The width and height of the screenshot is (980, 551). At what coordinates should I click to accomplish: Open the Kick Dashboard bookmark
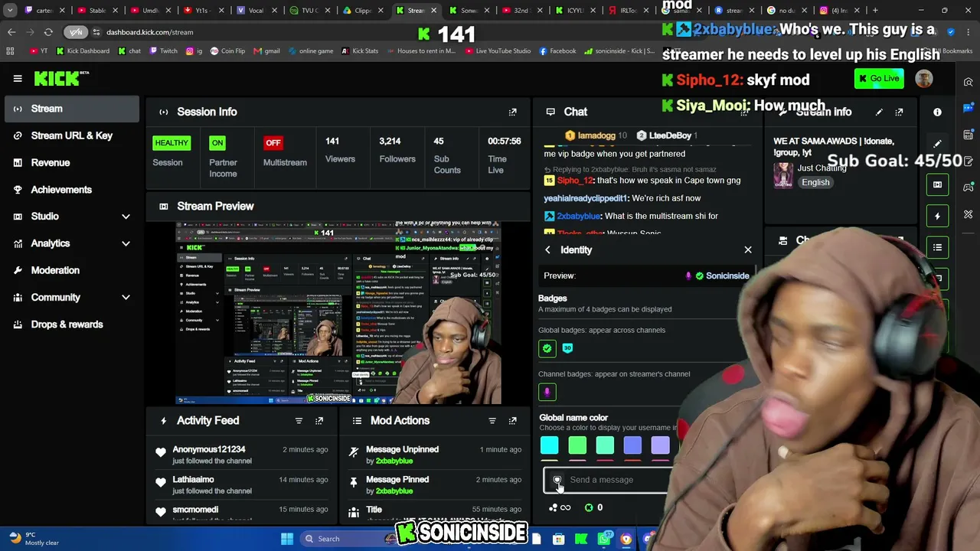point(83,51)
